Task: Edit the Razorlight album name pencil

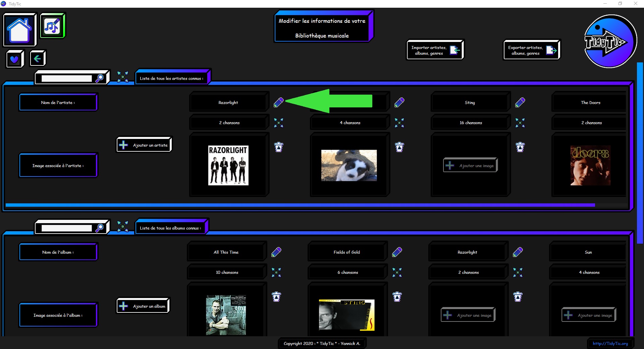Action: (518, 252)
